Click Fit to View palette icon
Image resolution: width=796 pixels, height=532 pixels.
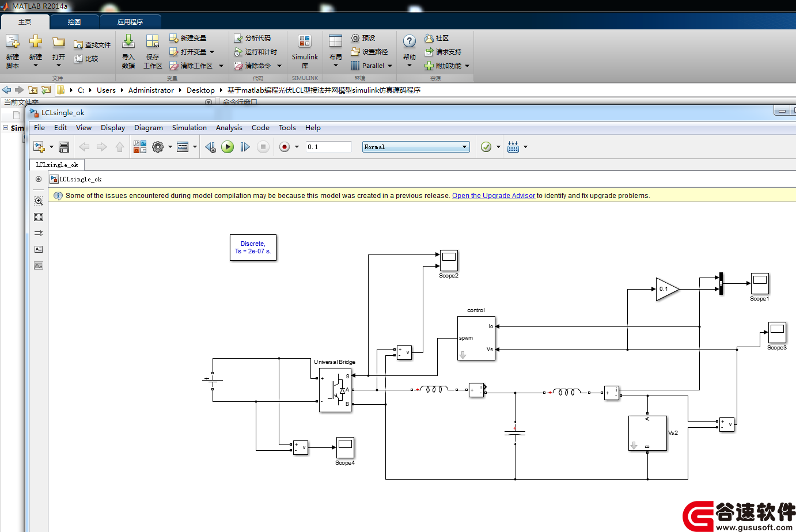tap(39, 217)
